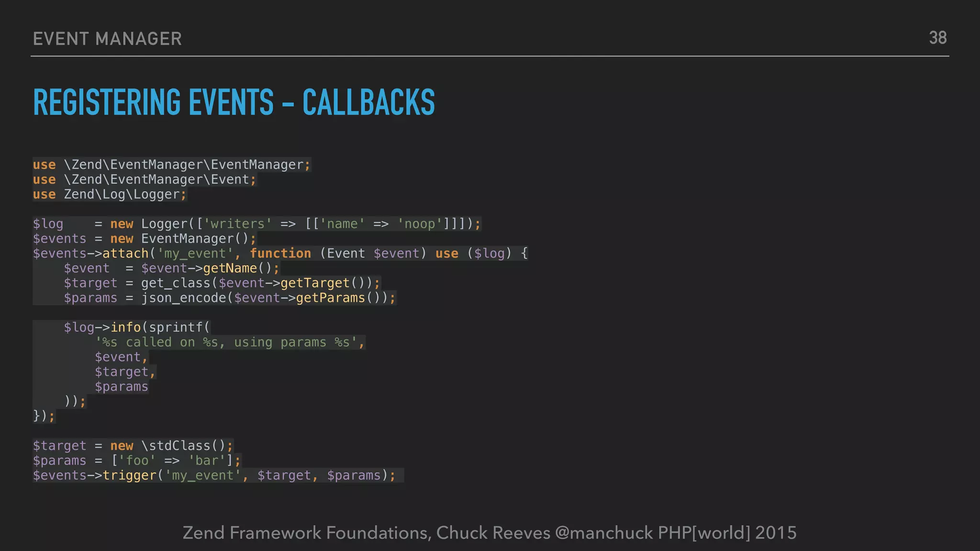Click slide number 38

coord(937,38)
